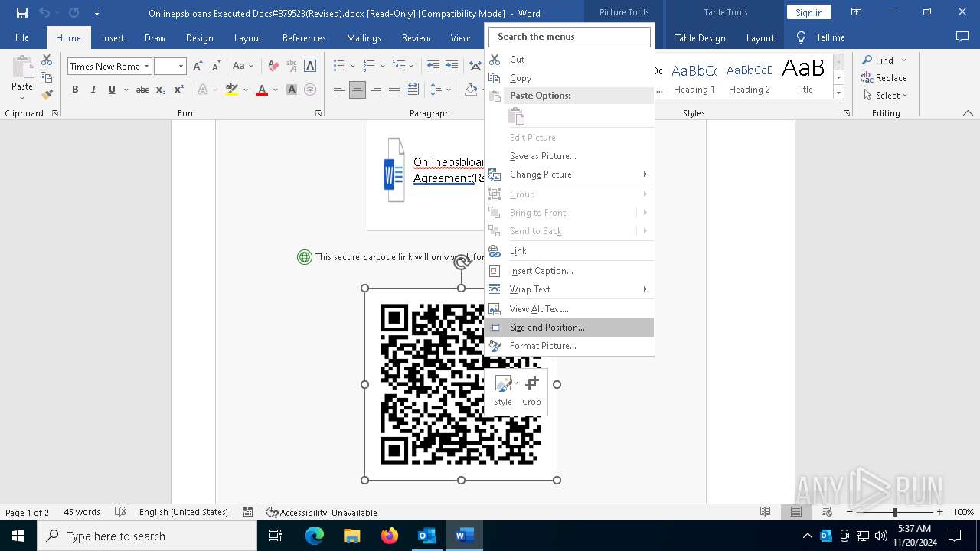
Task: Click the Outlook icon in taskbar
Action: click(426, 536)
